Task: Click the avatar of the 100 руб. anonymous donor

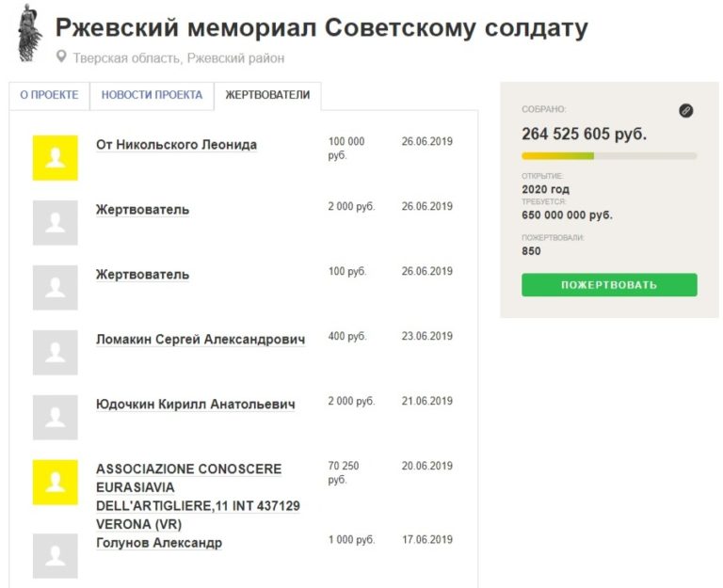Action: (x=56, y=288)
